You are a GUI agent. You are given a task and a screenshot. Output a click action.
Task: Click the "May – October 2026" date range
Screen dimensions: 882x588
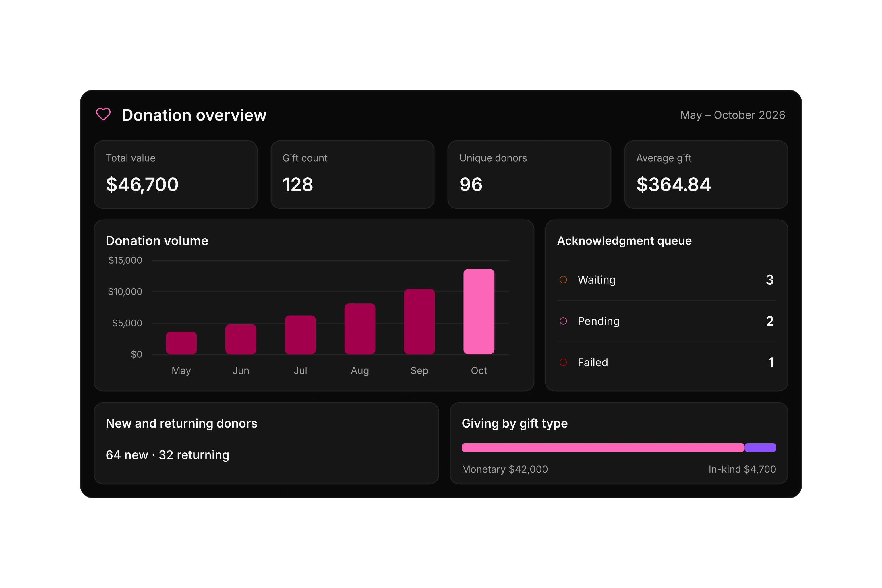pos(733,115)
